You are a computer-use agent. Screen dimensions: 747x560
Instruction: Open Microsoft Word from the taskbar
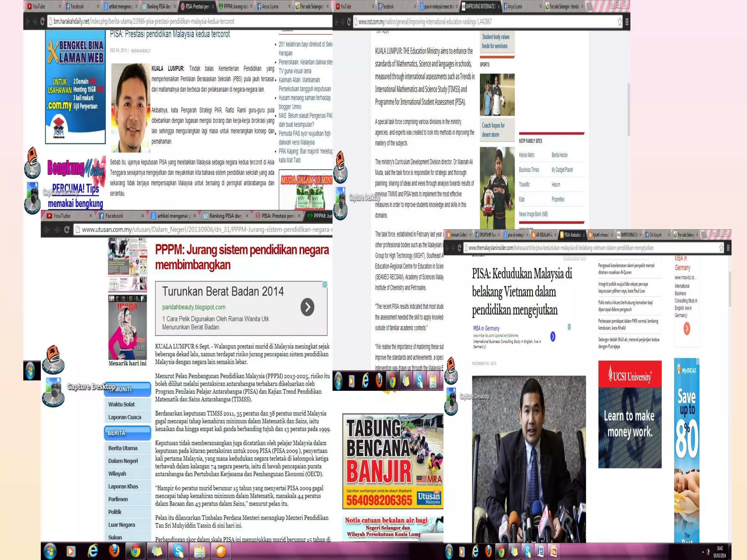(x=541, y=552)
